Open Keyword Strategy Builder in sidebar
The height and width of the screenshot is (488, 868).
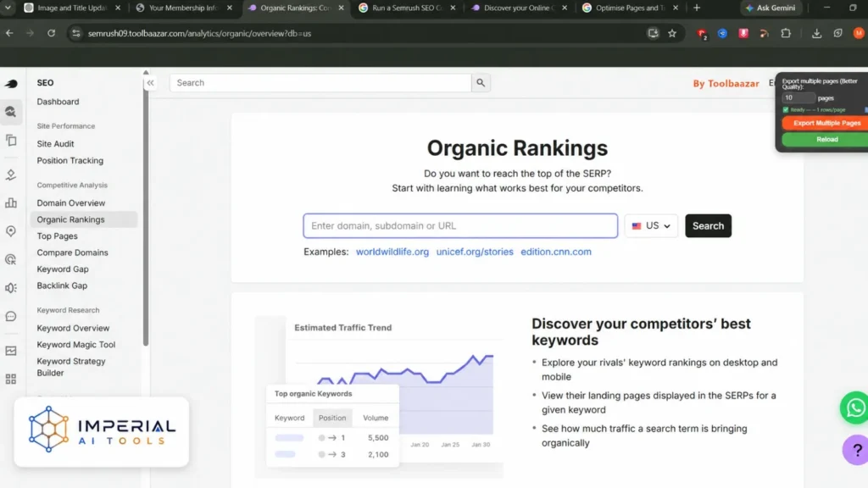coord(71,367)
